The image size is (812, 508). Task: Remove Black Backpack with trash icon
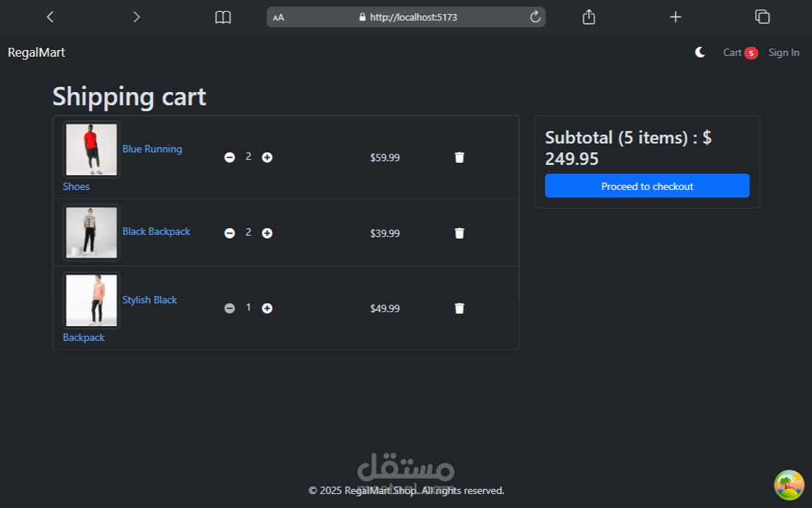pyautogui.click(x=460, y=233)
